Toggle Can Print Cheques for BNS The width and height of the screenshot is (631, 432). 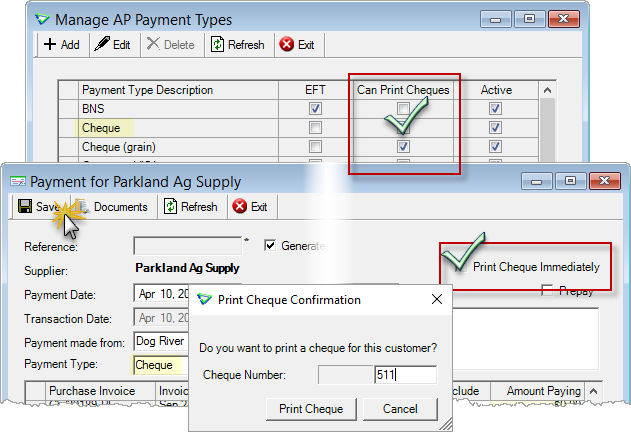(x=403, y=108)
